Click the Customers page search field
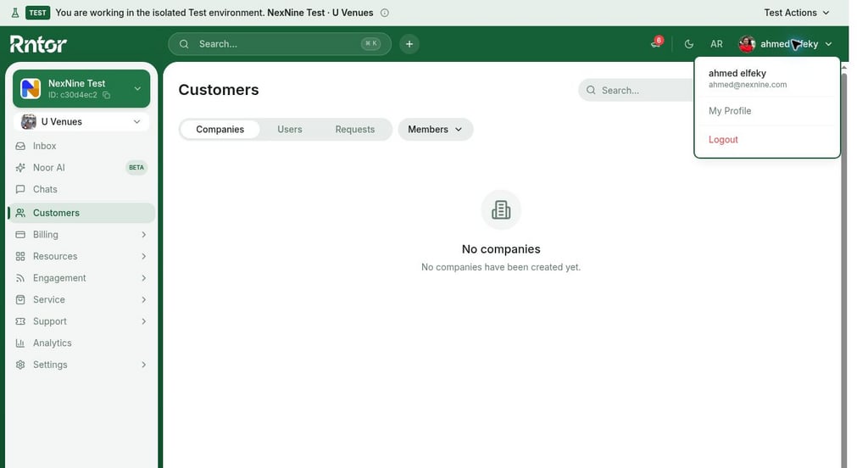Image resolution: width=868 pixels, height=468 pixels. click(637, 90)
